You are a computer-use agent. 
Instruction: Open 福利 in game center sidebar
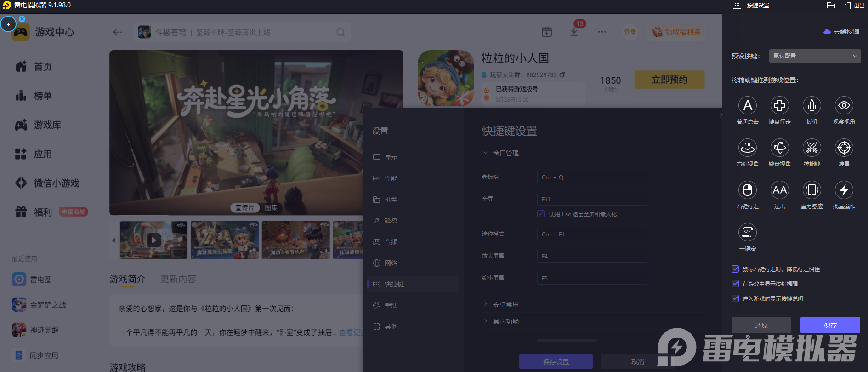34,212
